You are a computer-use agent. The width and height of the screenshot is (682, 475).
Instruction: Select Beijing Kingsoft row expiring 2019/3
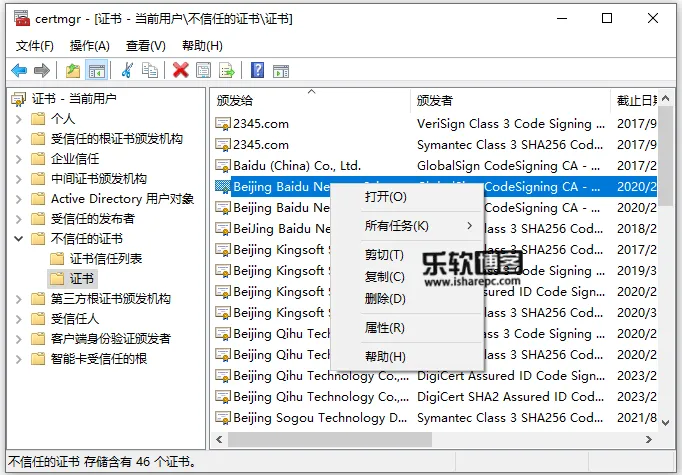point(436,271)
